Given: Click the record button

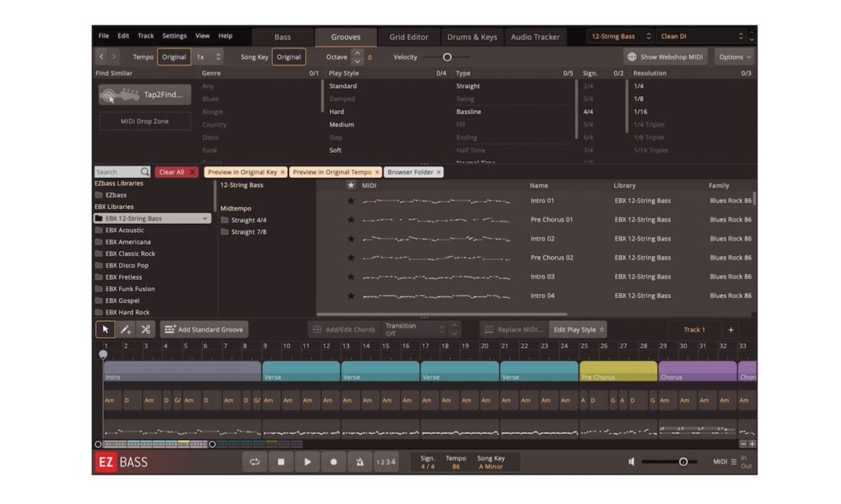Looking at the screenshot, I should 333,461.
